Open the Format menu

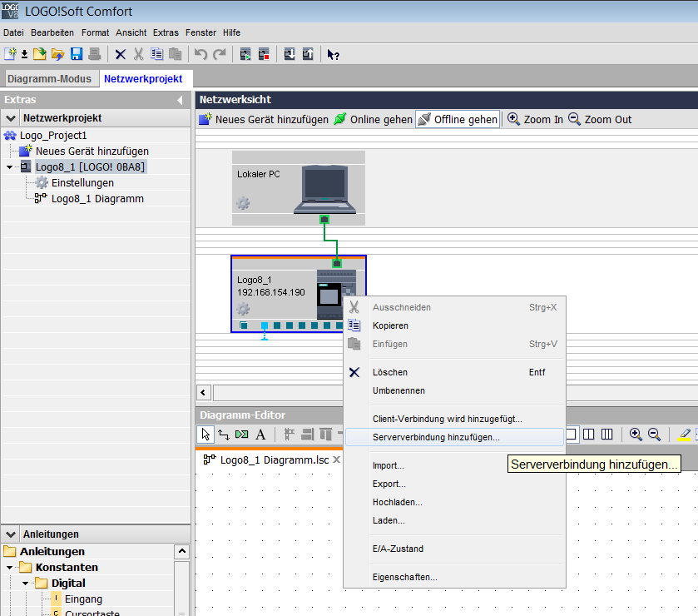(x=95, y=32)
